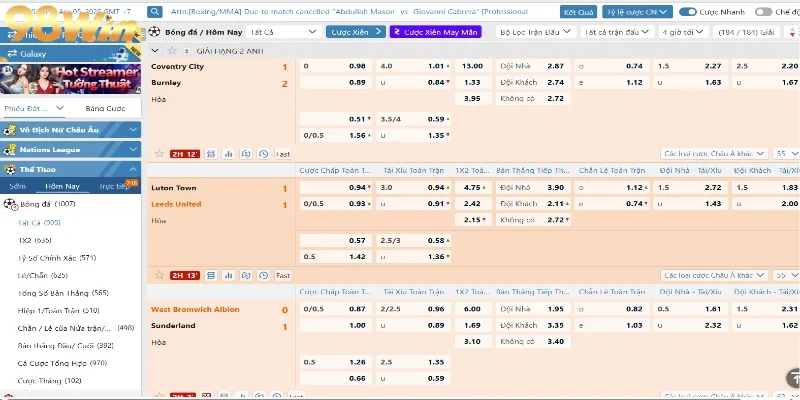Collapse the Giải Hạng 2 Anh league chevron
The height and width of the screenshot is (400, 800).
click(155, 51)
